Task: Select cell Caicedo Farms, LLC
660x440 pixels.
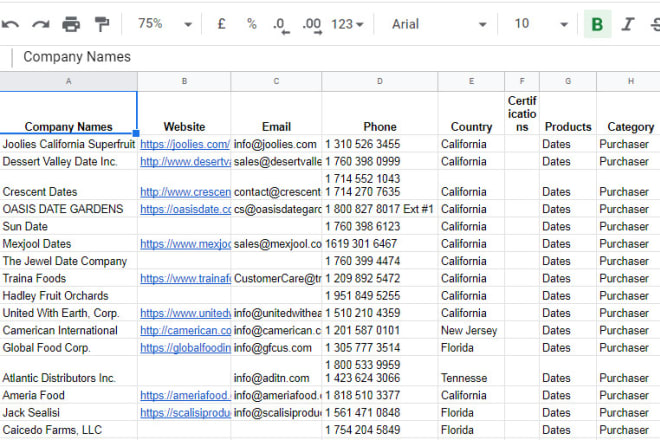Action: (x=68, y=429)
